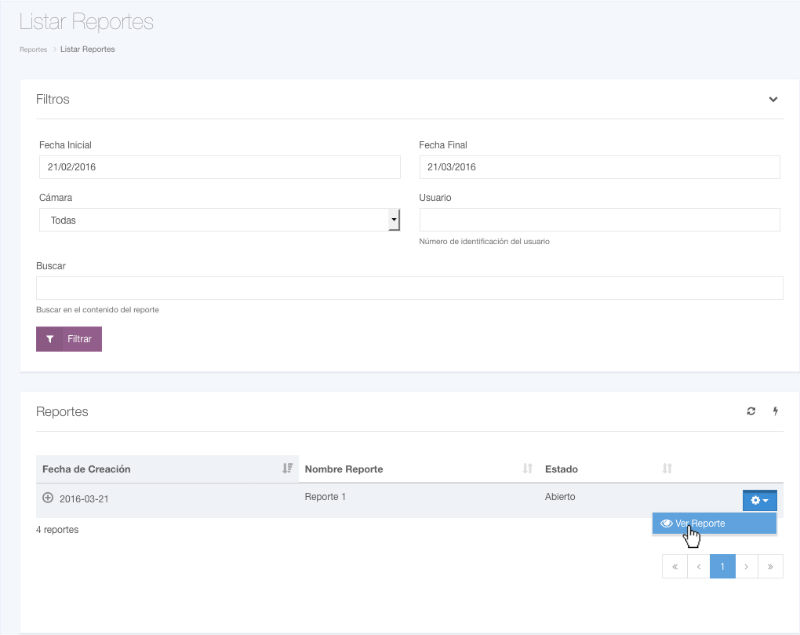800x635 pixels.
Task: Sort by Estado column arrows
Action: pyautogui.click(x=667, y=469)
